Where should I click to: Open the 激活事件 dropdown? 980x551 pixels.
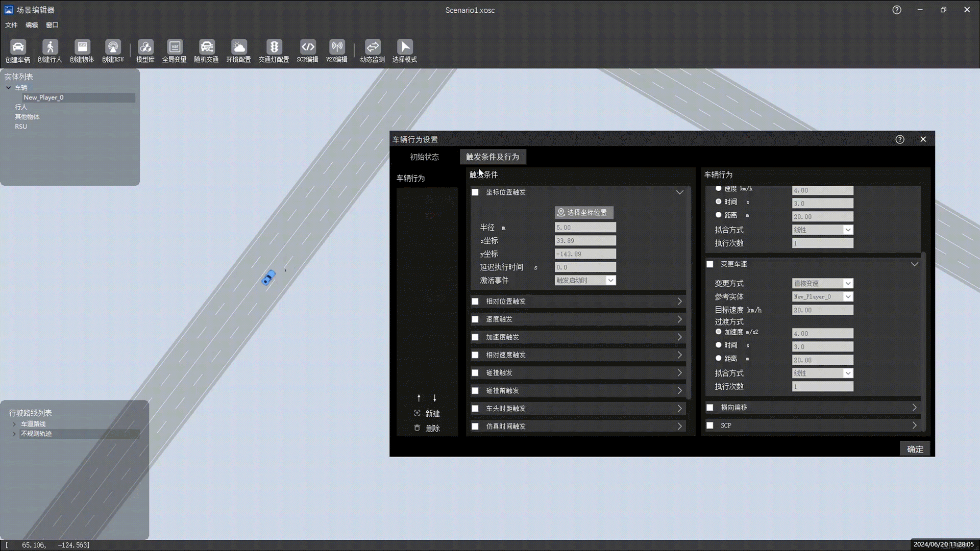(585, 281)
